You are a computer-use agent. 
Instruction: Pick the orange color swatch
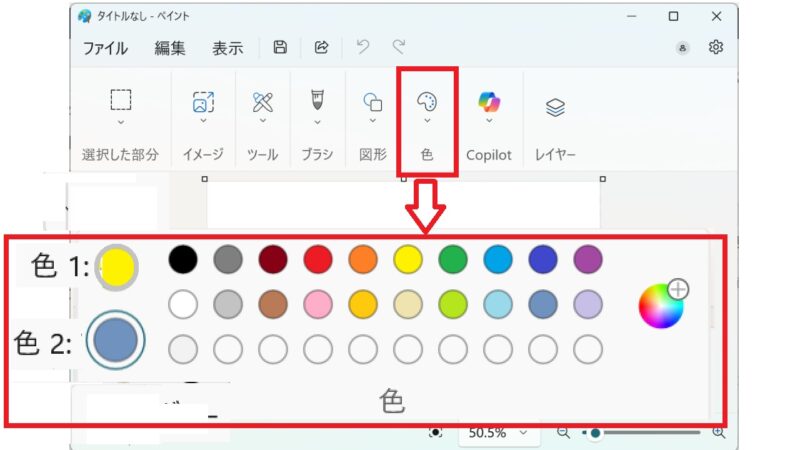(x=363, y=259)
